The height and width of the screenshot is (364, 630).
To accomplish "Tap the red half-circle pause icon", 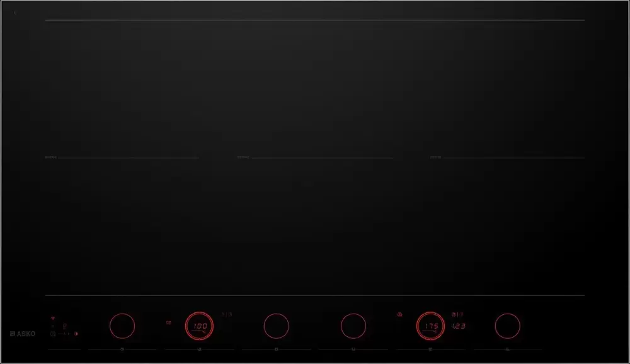I will (76, 334).
